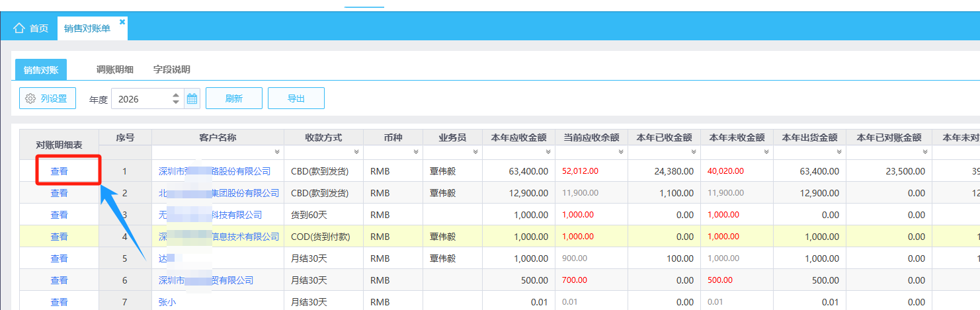This screenshot has height=310, width=980.
Task: Open customer 张小 in row 7
Action: tap(167, 302)
